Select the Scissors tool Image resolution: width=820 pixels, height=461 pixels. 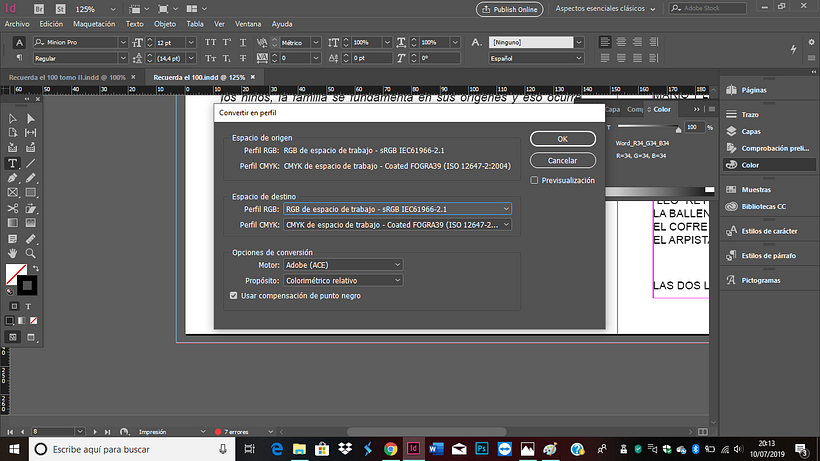coord(13,209)
